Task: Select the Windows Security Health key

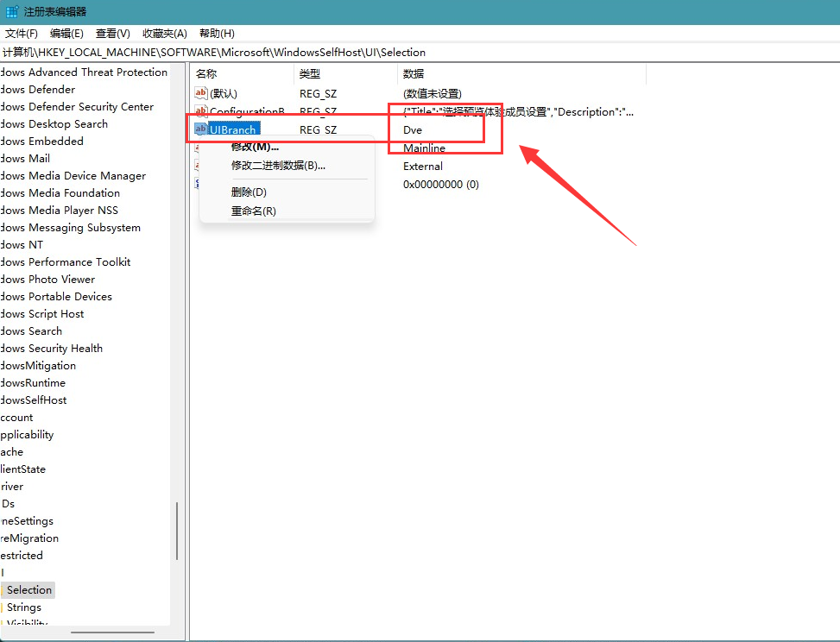Action: [52, 349]
